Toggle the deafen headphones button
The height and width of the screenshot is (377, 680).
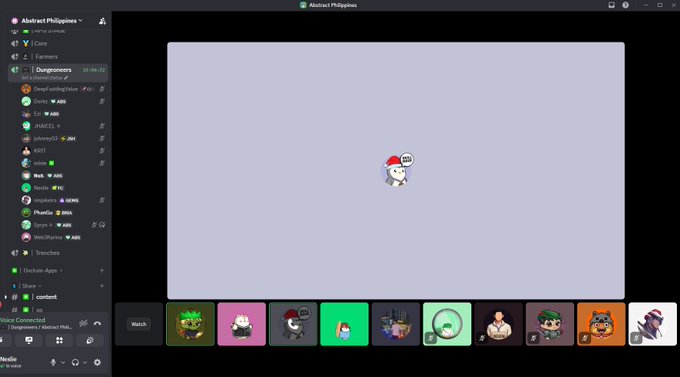[x=75, y=362]
